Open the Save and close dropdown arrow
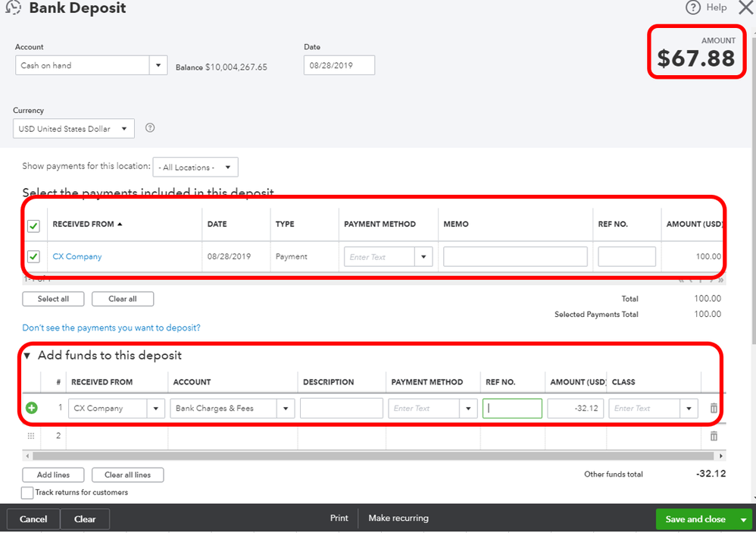756x533 pixels. tap(743, 519)
